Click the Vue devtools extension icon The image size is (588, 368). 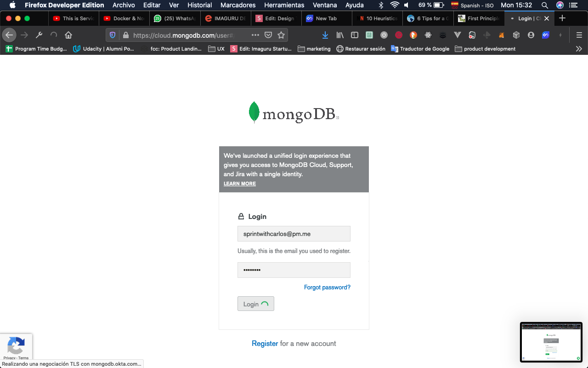coord(458,35)
